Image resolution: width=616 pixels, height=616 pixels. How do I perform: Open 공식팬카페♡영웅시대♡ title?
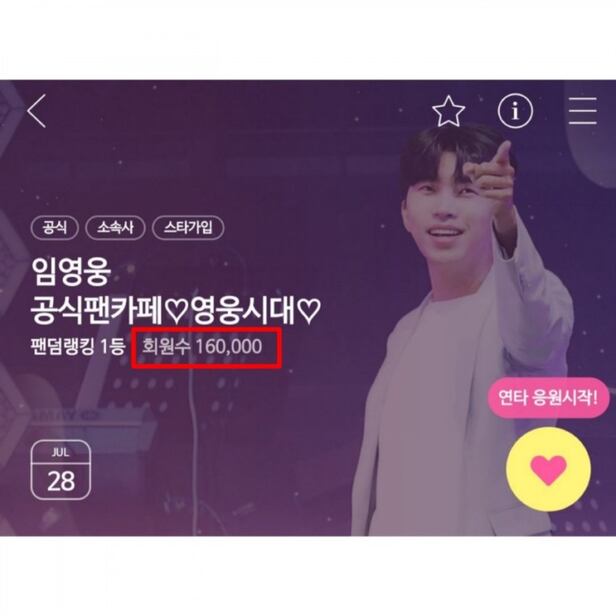176,310
